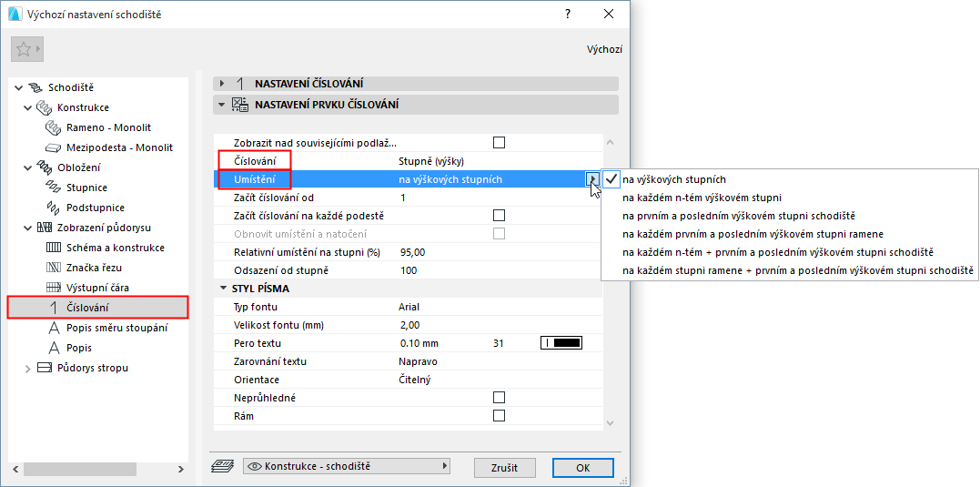Collapse the Konstrukce tree node
980x487 pixels.
tap(27, 107)
